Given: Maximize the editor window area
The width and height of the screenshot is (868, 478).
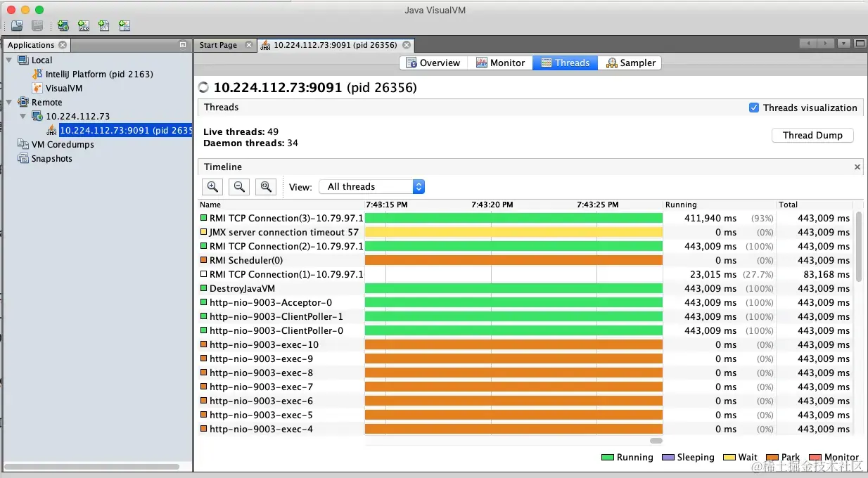Looking at the screenshot, I should 860,44.
